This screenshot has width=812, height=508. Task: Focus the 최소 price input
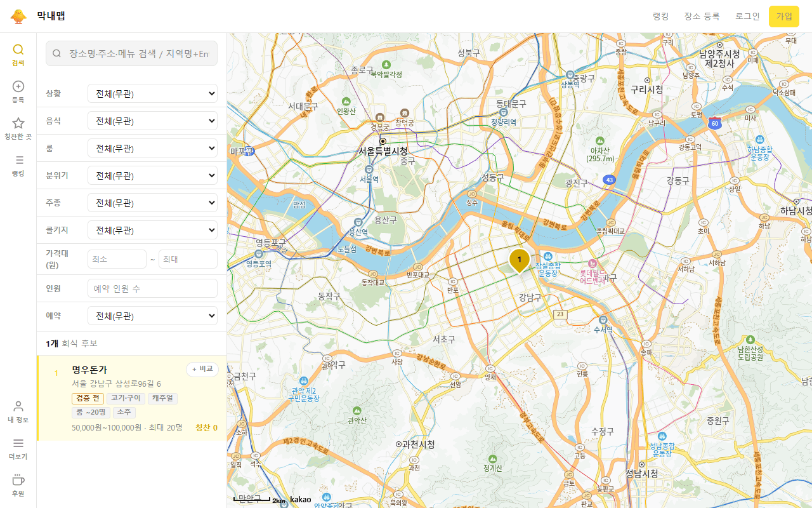117,259
